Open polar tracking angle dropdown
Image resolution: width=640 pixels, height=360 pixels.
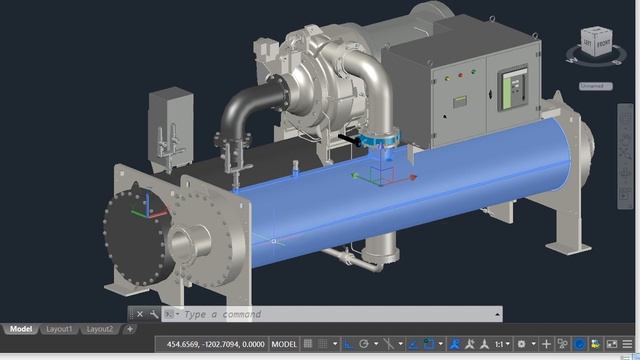[376, 344]
